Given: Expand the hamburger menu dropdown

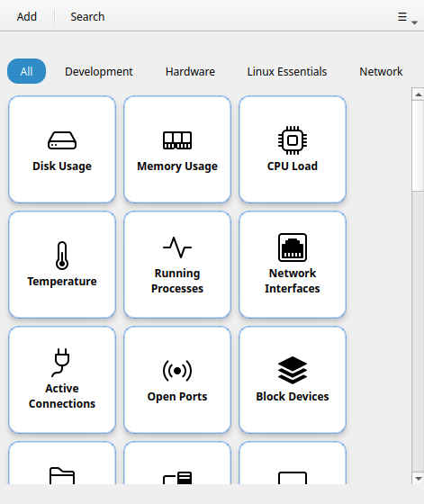Looking at the screenshot, I should tap(407, 17).
